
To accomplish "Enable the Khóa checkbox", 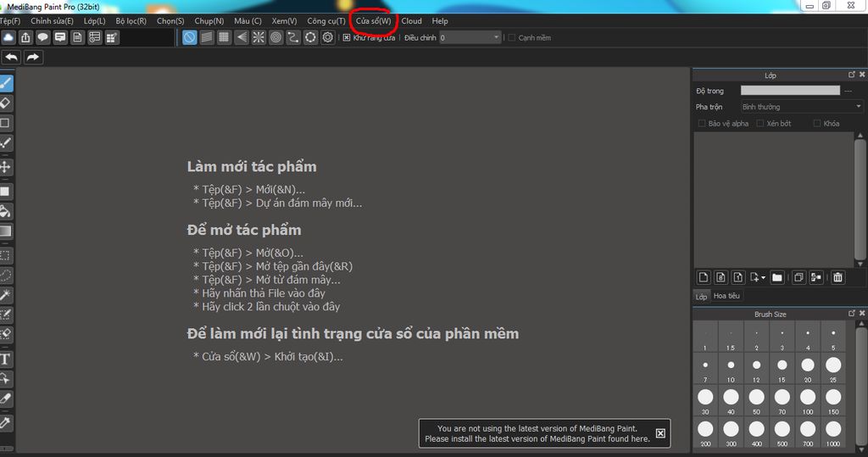I will coord(816,124).
